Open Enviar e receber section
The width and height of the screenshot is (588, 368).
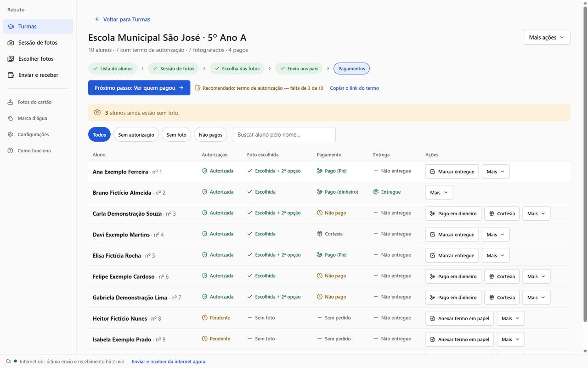point(38,75)
